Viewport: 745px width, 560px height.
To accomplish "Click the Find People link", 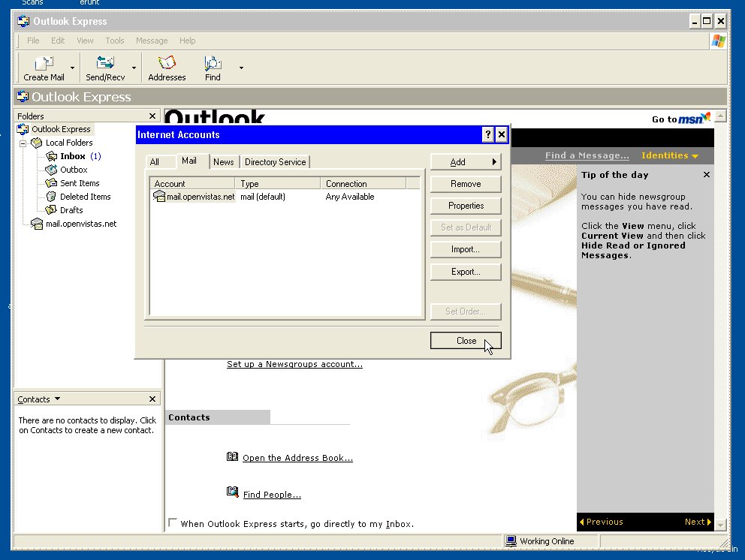I will point(273,495).
